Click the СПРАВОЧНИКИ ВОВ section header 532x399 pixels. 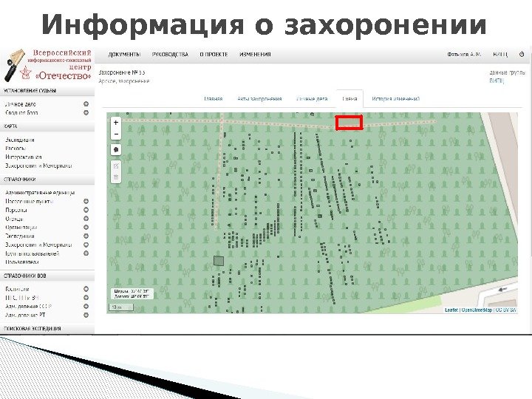tap(25, 276)
